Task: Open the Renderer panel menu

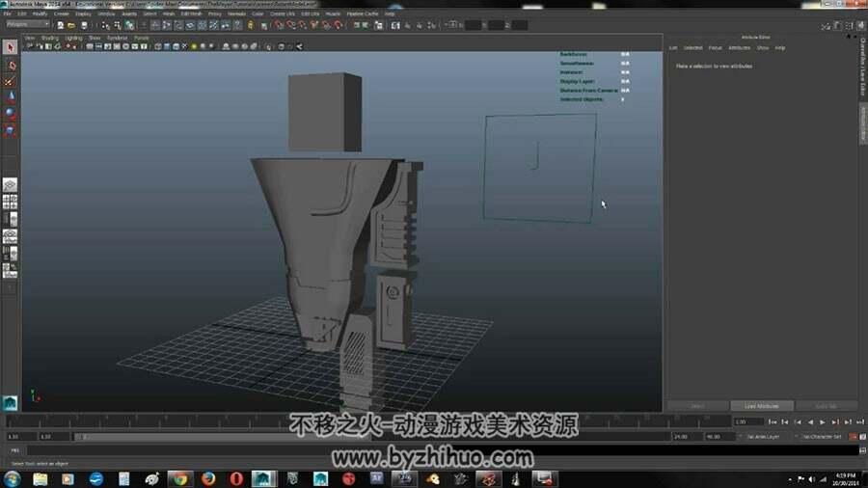Action: (118, 38)
